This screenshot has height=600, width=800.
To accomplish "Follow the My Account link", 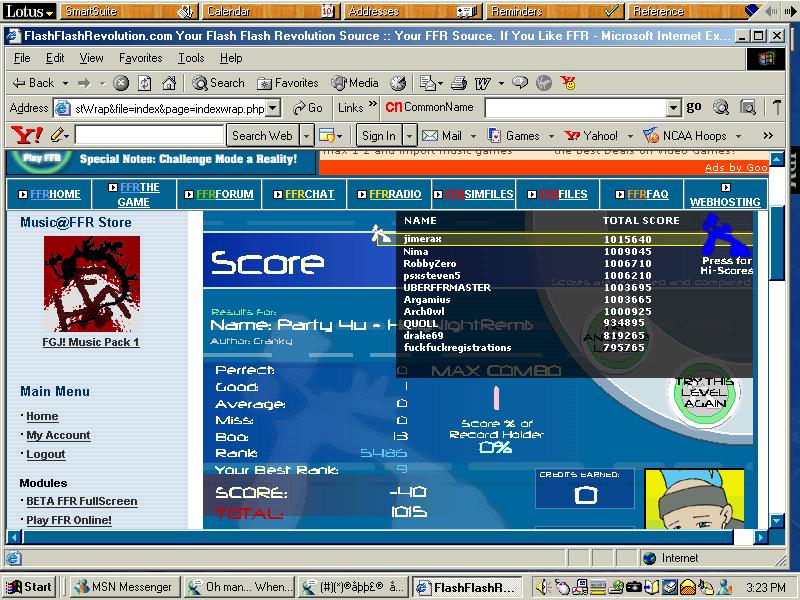I will pyautogui.click(x=58, y=435).
